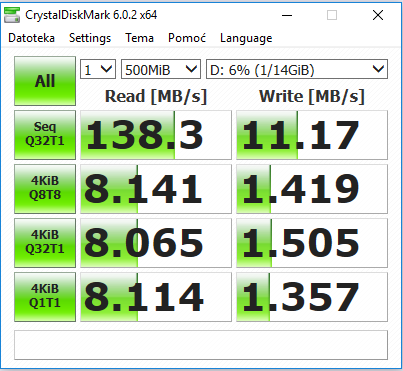Click the empty comment field at bottom
Screen dimensions: 403x371
tap(201, 345)
